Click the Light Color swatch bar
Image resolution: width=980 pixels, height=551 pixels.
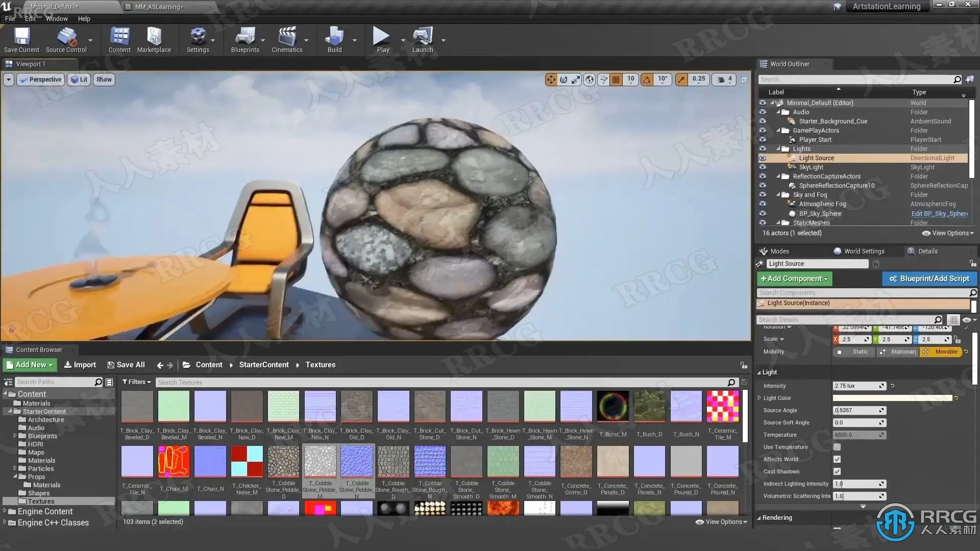tap(892, 398)
